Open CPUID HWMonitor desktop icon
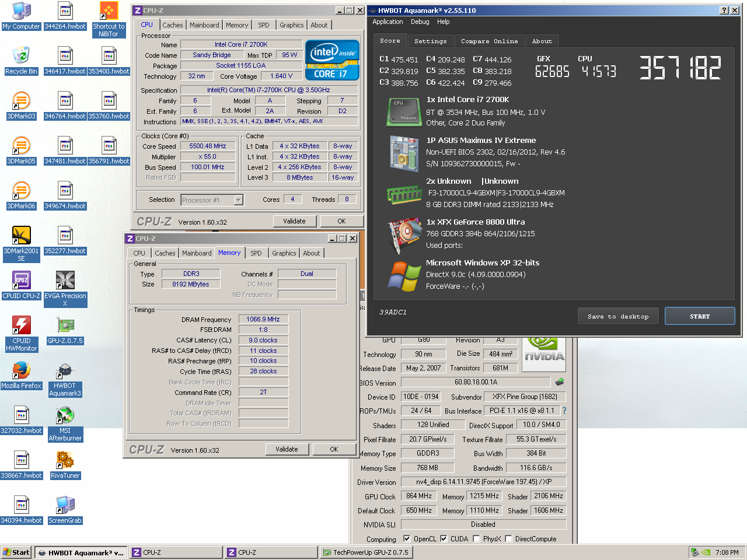The image size is (747, 560). coord(21,334)
